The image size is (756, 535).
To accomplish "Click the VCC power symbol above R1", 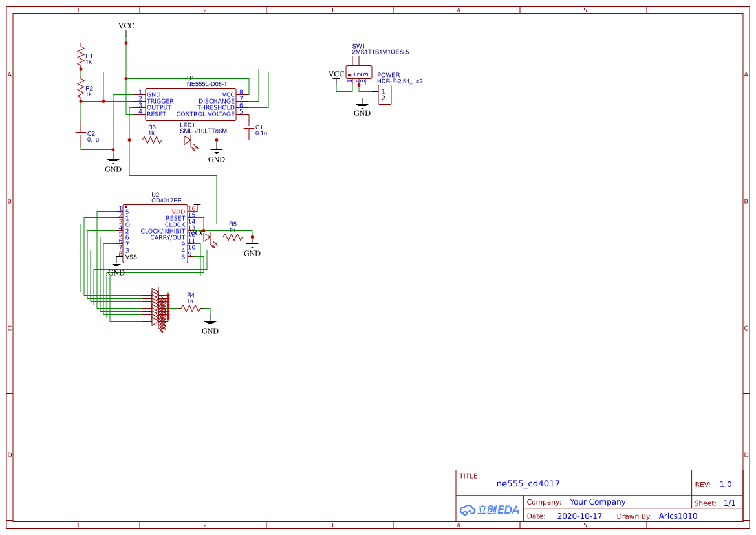I will coord(126,28).
